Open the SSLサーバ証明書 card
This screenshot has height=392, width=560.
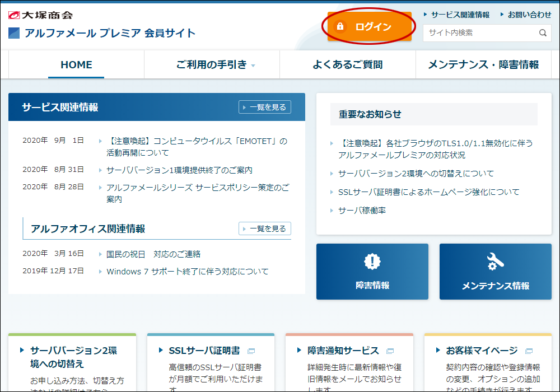[211, 363]
